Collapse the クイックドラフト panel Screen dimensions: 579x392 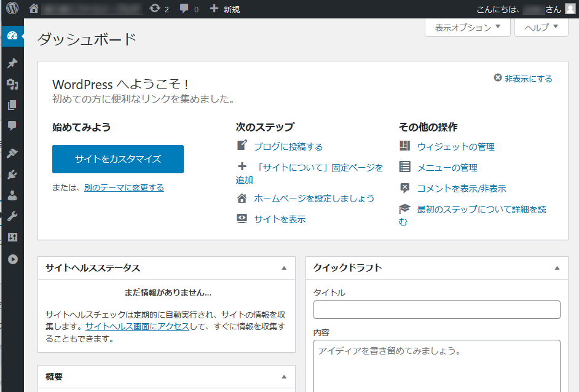(x=557, y=268)
